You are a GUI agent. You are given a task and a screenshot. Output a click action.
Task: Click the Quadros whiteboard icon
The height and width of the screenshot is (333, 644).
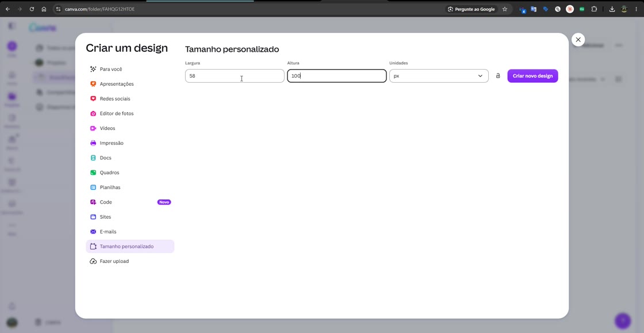coord(93,173)
